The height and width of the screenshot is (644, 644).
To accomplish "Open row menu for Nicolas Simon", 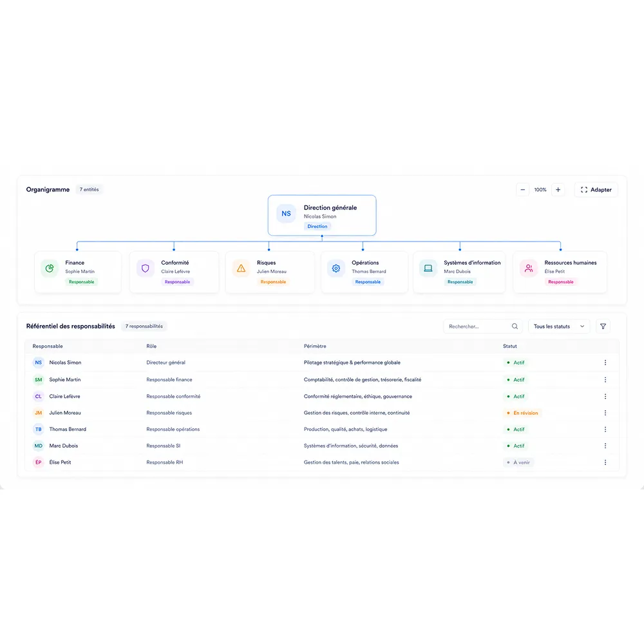I will (605, 363).
